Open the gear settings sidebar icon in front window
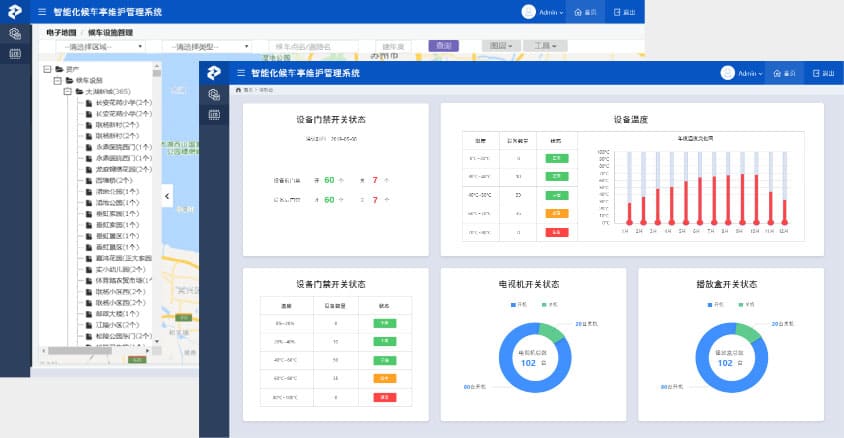844x438 pixels. point(214,95)
